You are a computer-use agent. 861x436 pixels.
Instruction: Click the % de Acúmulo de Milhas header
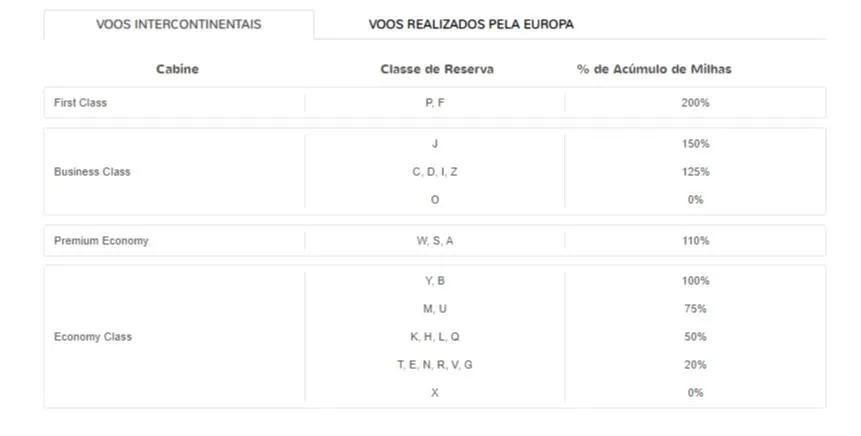tap(654, 69)
